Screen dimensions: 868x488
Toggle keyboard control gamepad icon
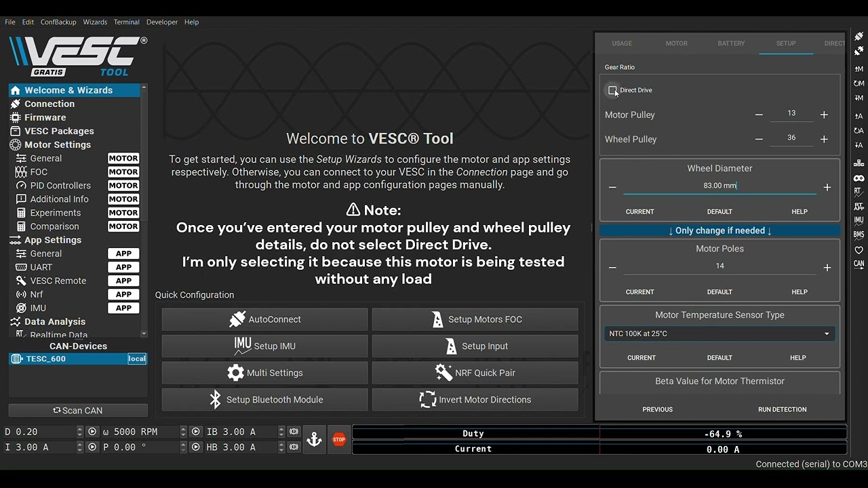point(859,178)
